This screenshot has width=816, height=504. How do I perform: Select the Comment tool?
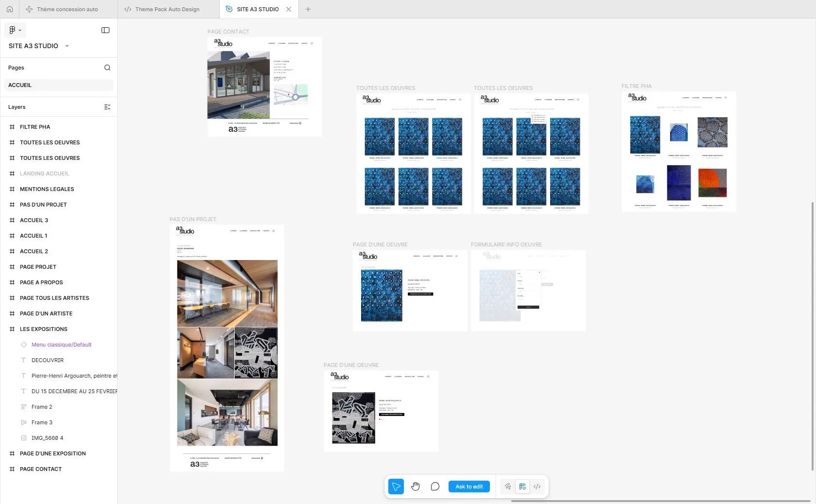pos(435,486)
